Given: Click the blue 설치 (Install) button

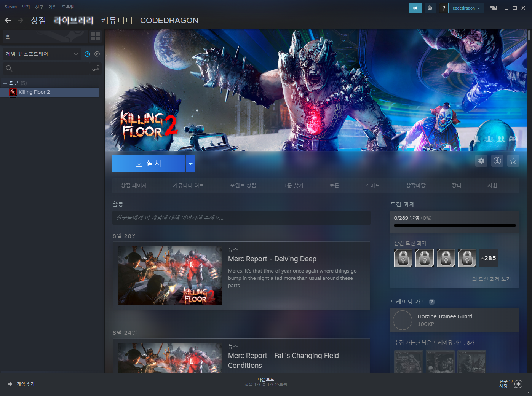Looking at the screenshot, I should click(149, 163).
